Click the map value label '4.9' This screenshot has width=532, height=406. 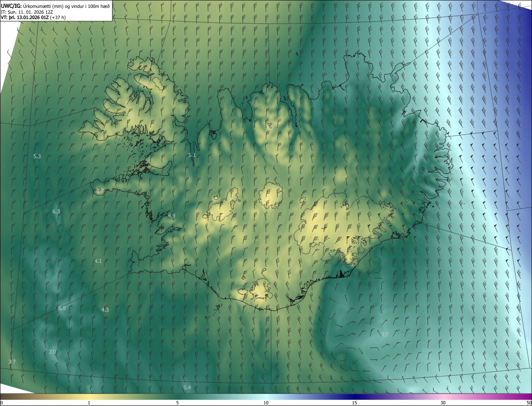pos(172,215)
